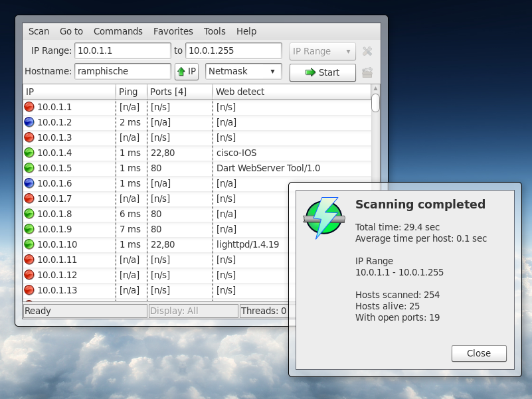The width and height of the screenshot is (532, 399).
Task: Expand the Netmask dropdown
Action: (244, 71)
